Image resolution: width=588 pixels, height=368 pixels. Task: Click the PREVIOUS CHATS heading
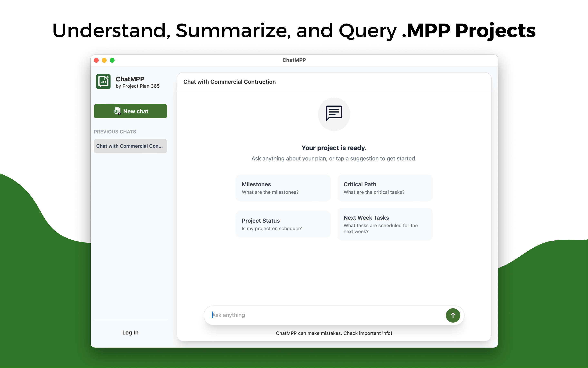115,132
